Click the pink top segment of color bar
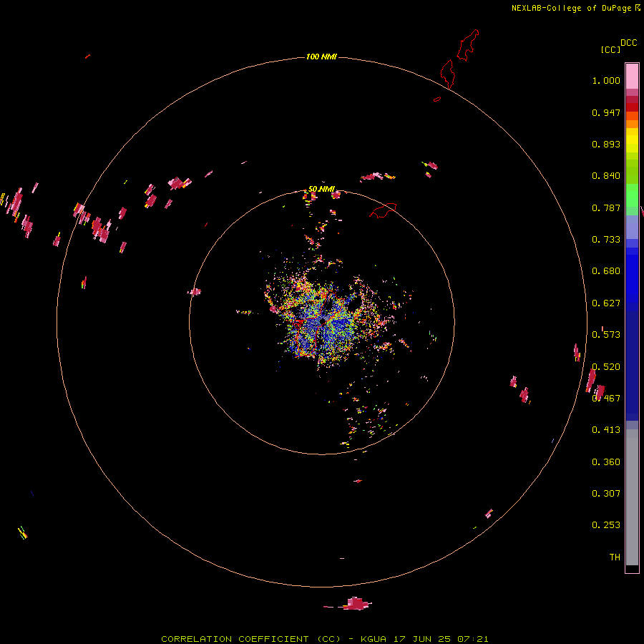 (632, 76)
